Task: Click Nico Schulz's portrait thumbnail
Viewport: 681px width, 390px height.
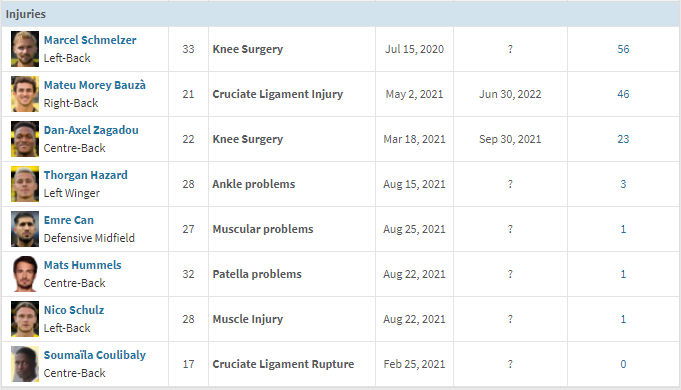Action: 25,319
